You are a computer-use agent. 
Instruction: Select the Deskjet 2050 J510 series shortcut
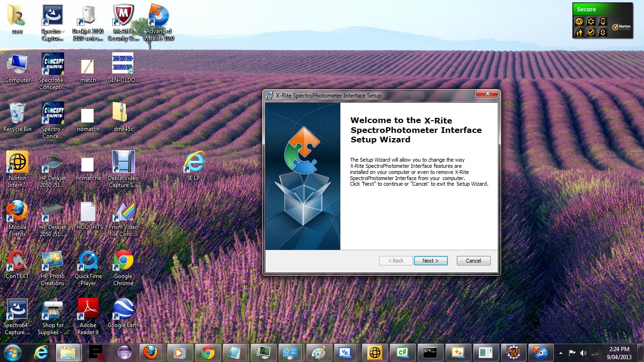click(x=88, y=23)
